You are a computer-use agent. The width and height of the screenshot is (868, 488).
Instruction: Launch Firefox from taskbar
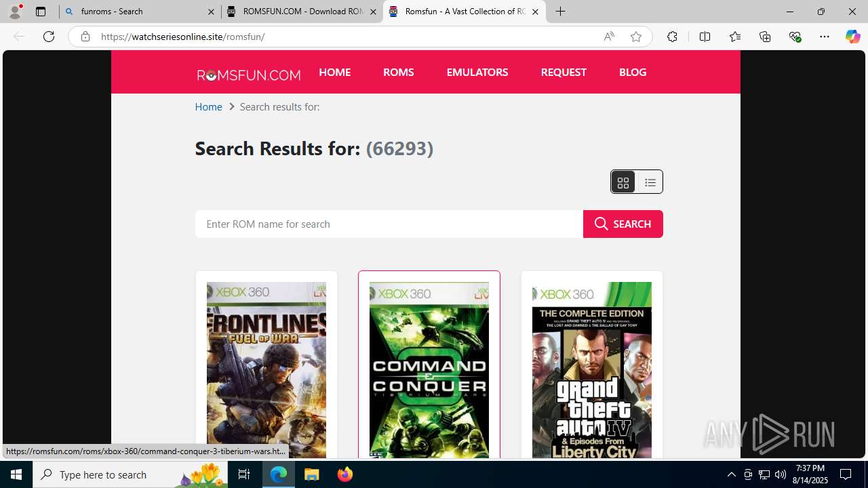click(344, 474)
